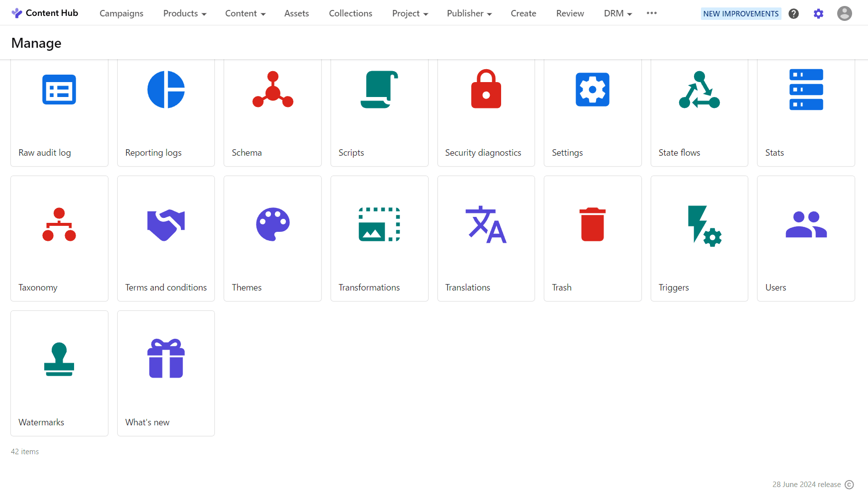Open the Raw audit log tile icon
Viewport: 868px width, 494px height.
click(59, 90)
